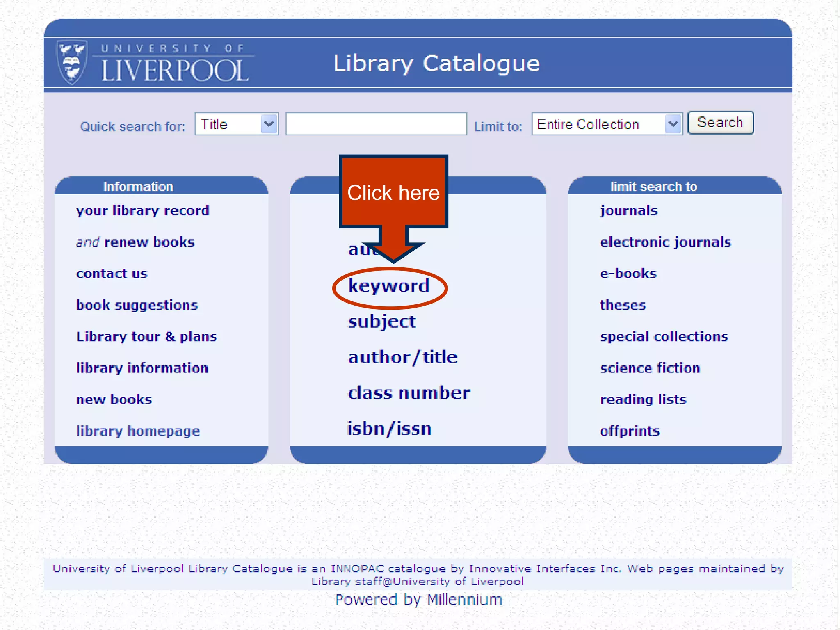The height and width of the screenshot is (630, 840).
Task: Open the reading lists link
Action: (643, 399)
